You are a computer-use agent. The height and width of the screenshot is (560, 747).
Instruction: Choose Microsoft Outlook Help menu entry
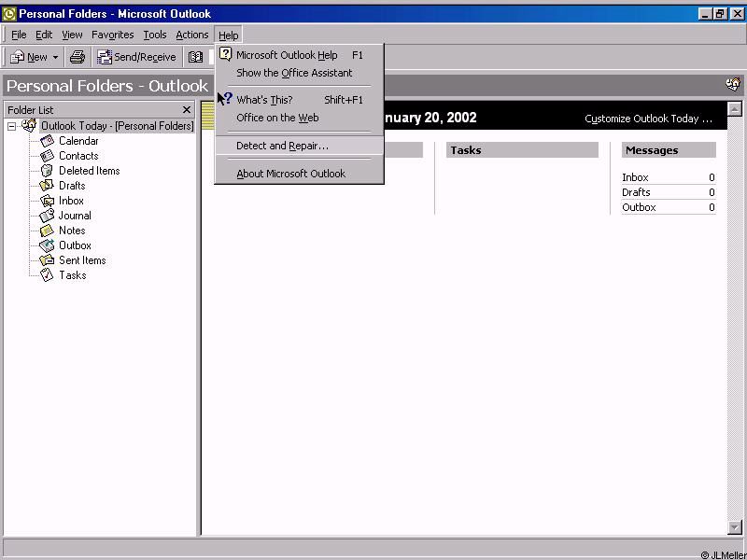click(x=299, y=55)
